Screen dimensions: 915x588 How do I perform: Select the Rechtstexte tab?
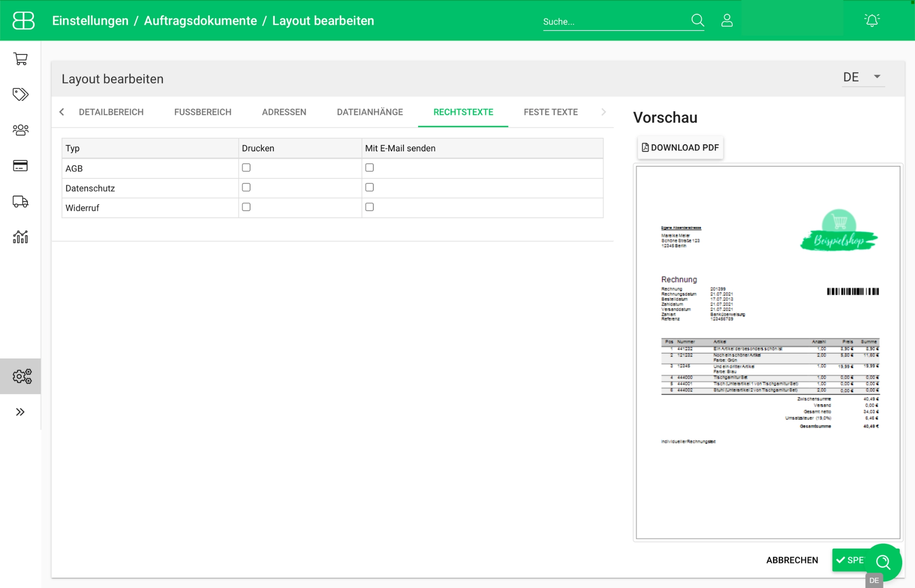point(463,112)
